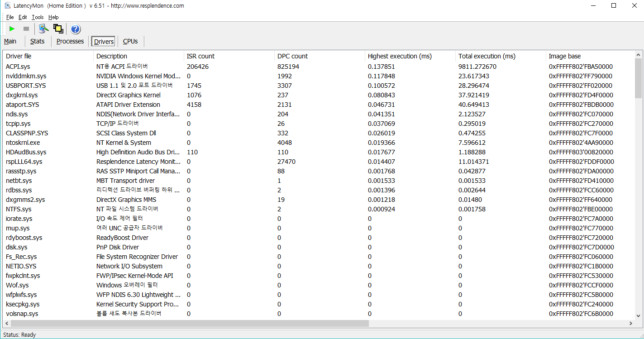Click the LatencyMon title bar app icon
644x339 pixels.
click(x=7, y=6)
